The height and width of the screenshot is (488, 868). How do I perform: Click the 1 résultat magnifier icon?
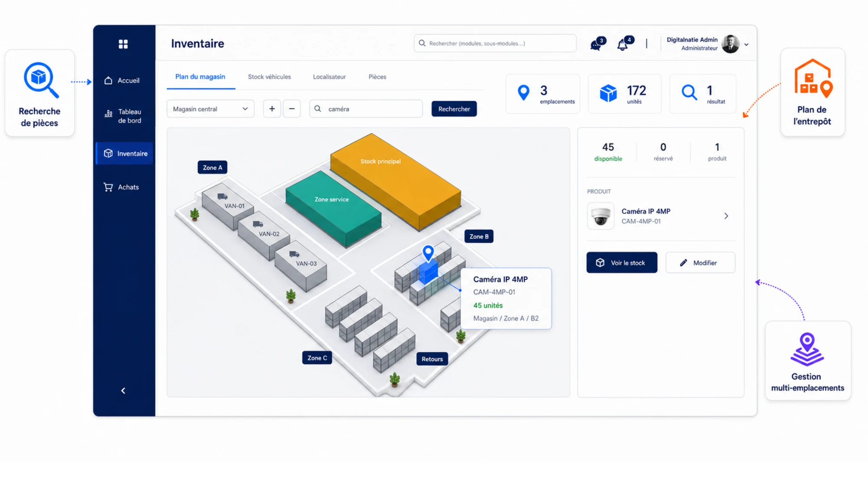click(x=689, y=92)
